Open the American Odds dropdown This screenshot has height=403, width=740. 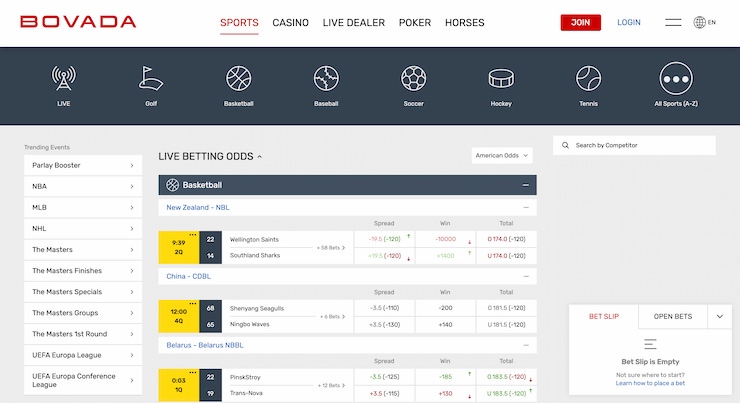coord(502,155)
